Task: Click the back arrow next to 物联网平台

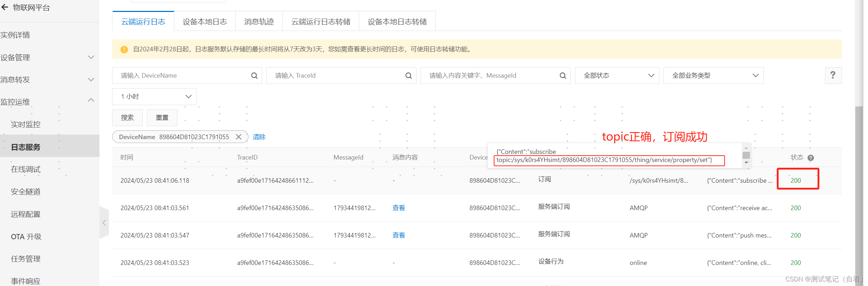Action: [x=5, y=7]
